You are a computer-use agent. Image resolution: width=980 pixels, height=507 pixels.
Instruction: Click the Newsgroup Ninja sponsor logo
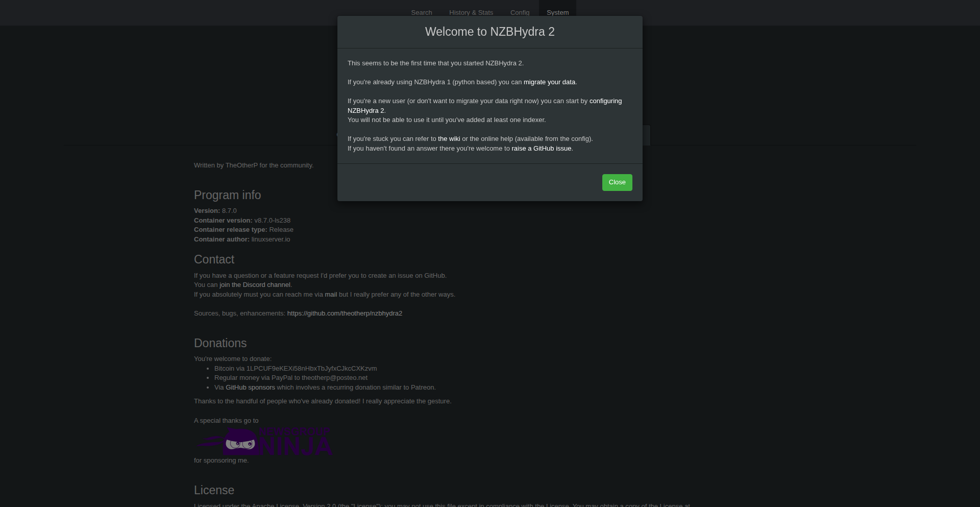[263, 442]
